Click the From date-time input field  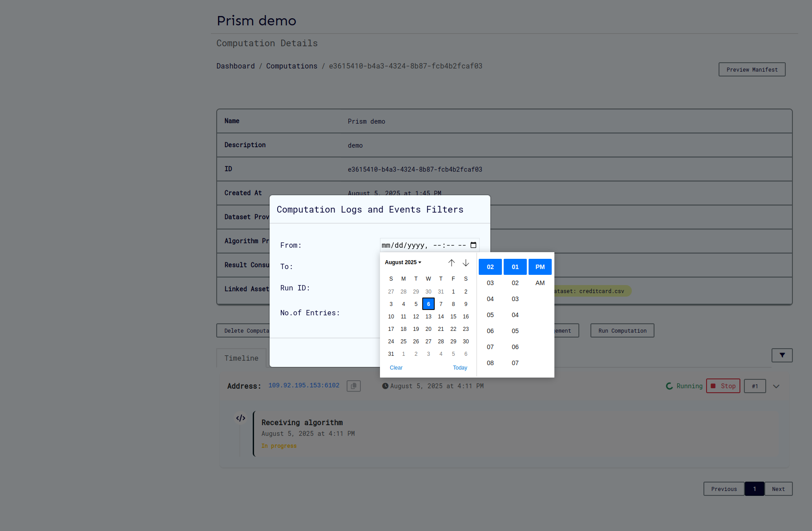pyautogui.click(x=429, y=245)
